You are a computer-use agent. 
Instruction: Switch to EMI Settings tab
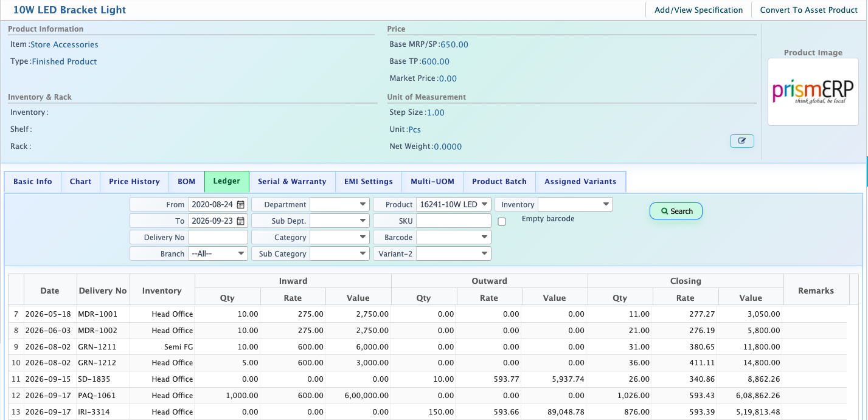(369, 182)
